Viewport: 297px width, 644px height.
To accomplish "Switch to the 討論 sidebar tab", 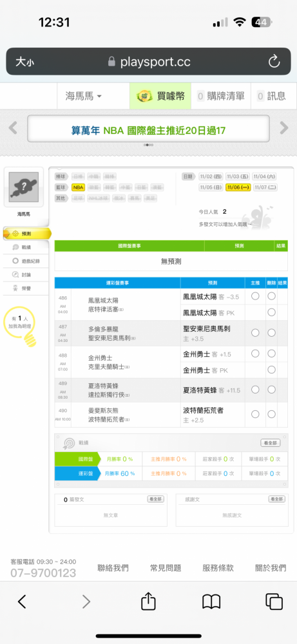I will (x=26, y=275).
